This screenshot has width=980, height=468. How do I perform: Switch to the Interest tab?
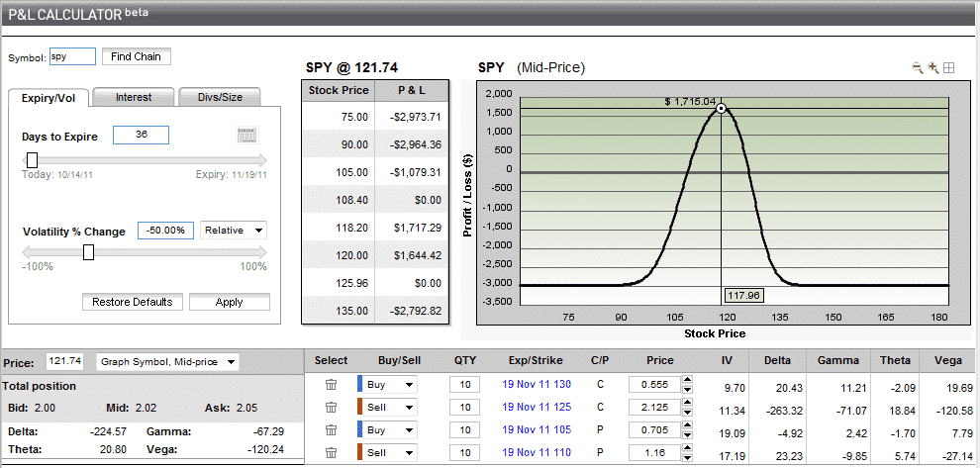[133, 98]
